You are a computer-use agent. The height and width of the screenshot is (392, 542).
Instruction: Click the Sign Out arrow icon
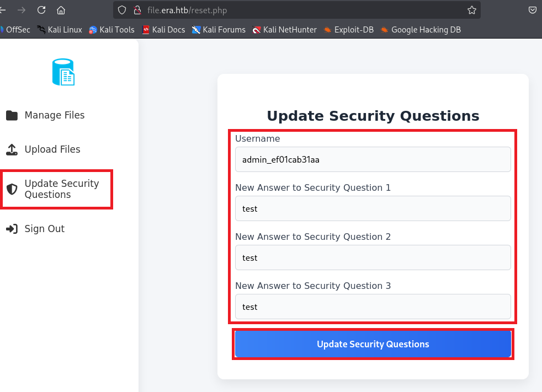click(x=12, y=229)
